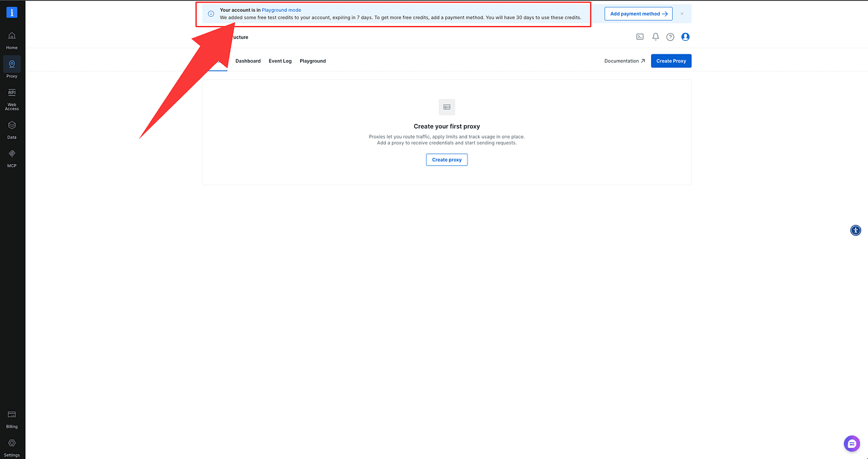Screen dimensions: 868x459
Task: View notifications via bell icon
Action: 655,37
